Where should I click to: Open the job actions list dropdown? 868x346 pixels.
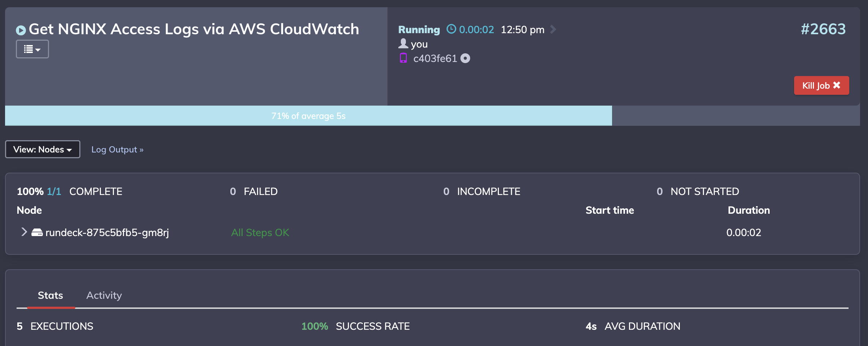pos(32,49)
